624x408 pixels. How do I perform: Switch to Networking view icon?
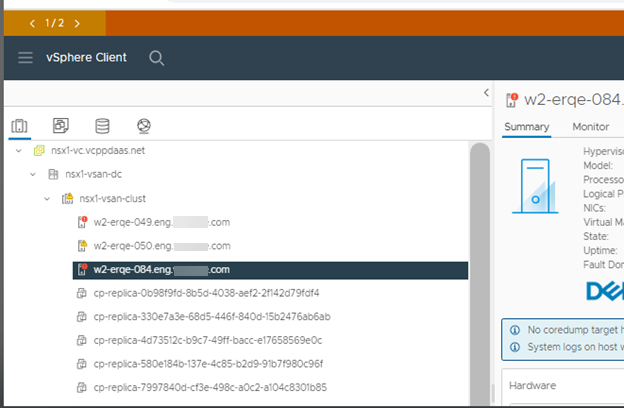pyautogui.click(x=144, y=126)
